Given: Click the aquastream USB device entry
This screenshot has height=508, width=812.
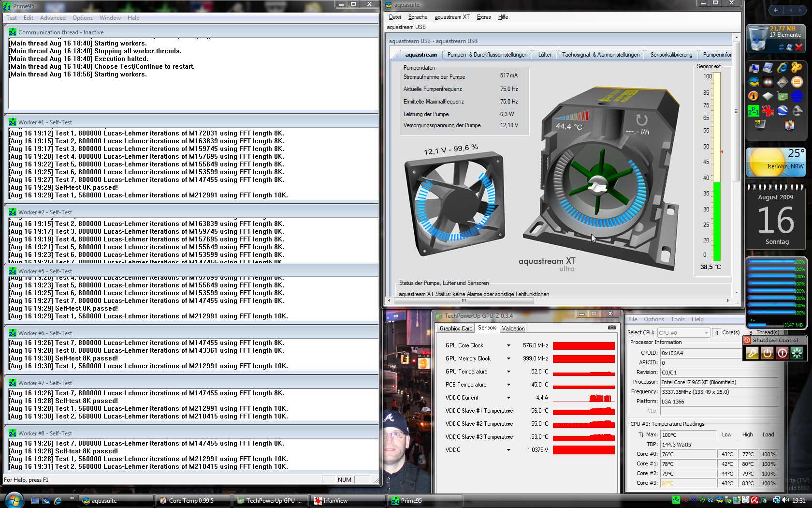Looking at the screenshot, I should 406,27.
